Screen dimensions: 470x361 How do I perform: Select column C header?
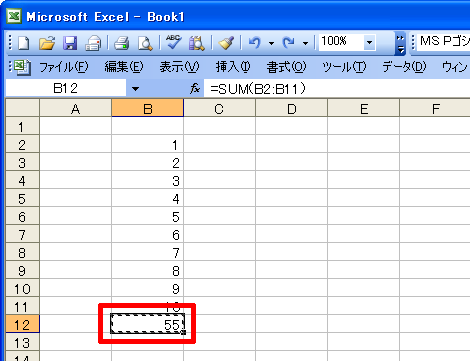(219, 109)
